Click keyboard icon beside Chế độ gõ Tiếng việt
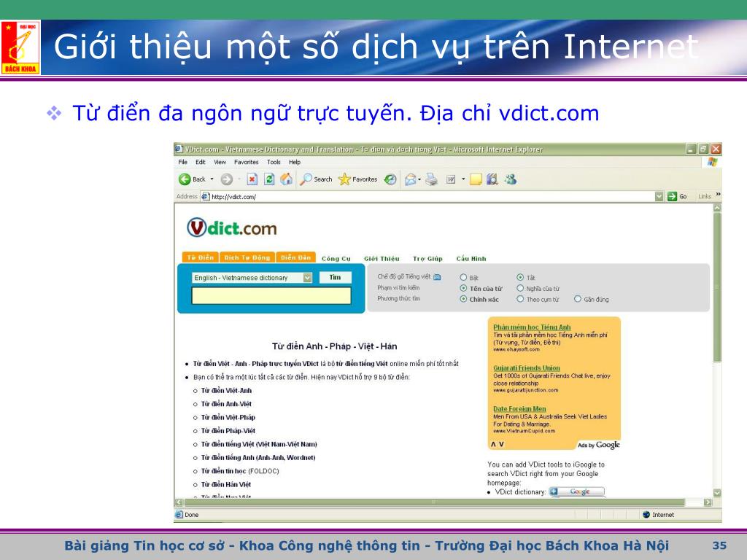This screenshot has width=747, height=560. 437,276
